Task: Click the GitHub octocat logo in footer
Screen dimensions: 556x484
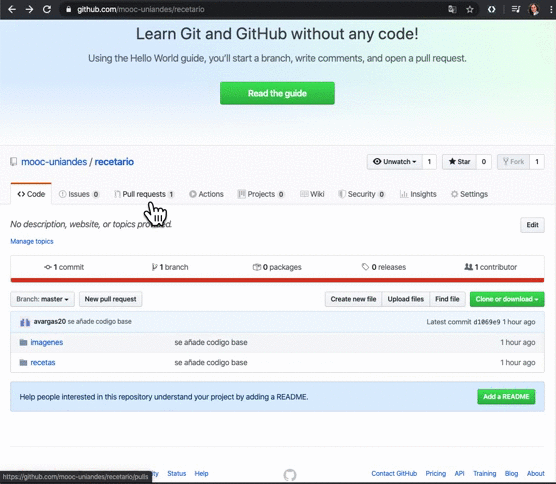Action: [x=290, y=475]
